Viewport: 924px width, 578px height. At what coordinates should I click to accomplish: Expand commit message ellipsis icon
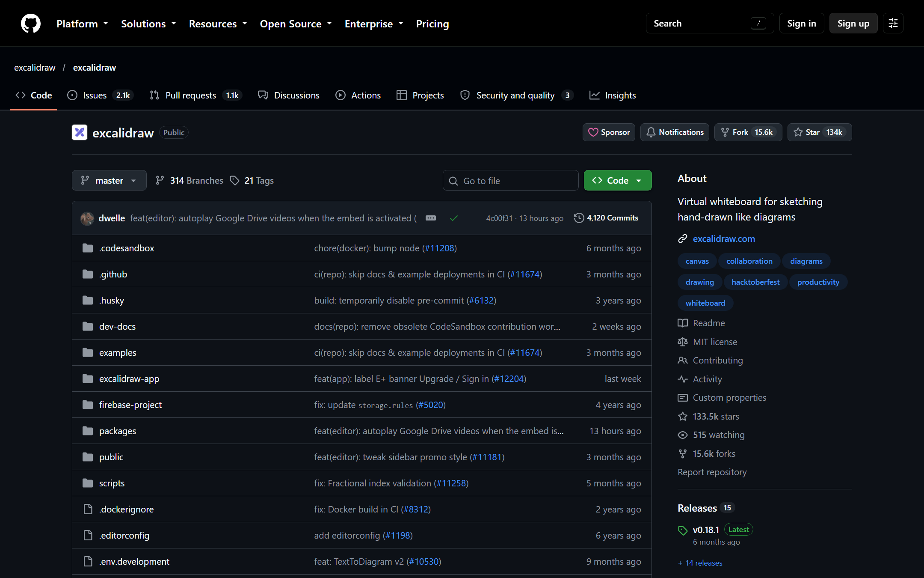[431, 218]
